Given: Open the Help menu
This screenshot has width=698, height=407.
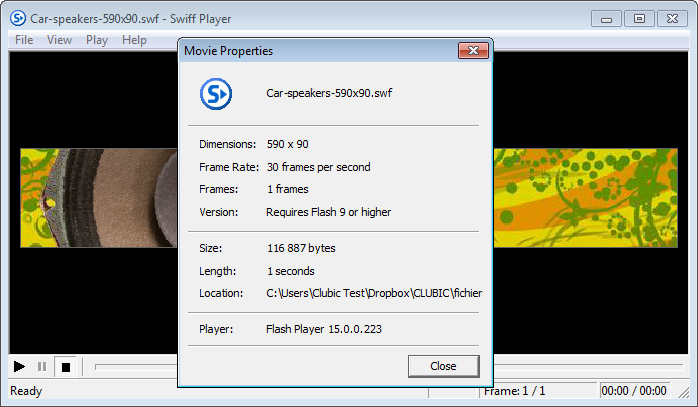Looking at the screenshot, I should tap(134, 40).
